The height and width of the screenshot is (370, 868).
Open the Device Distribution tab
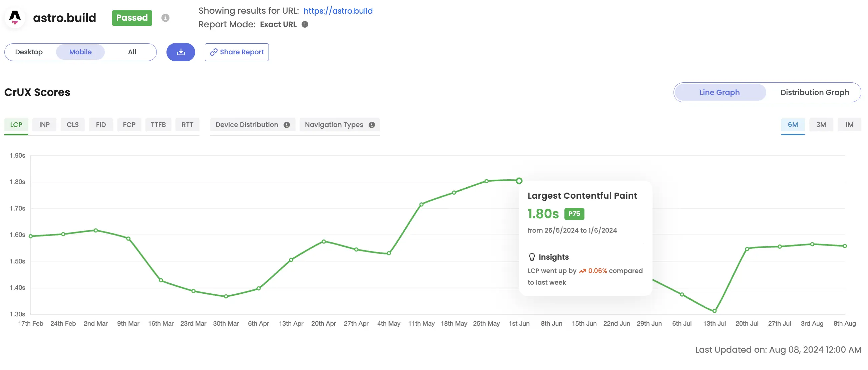click(x=253, y=125)
